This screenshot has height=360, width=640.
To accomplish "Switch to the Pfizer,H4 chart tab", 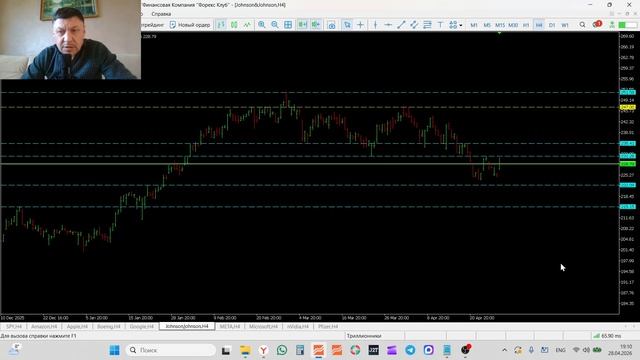I will click(328, 327).
